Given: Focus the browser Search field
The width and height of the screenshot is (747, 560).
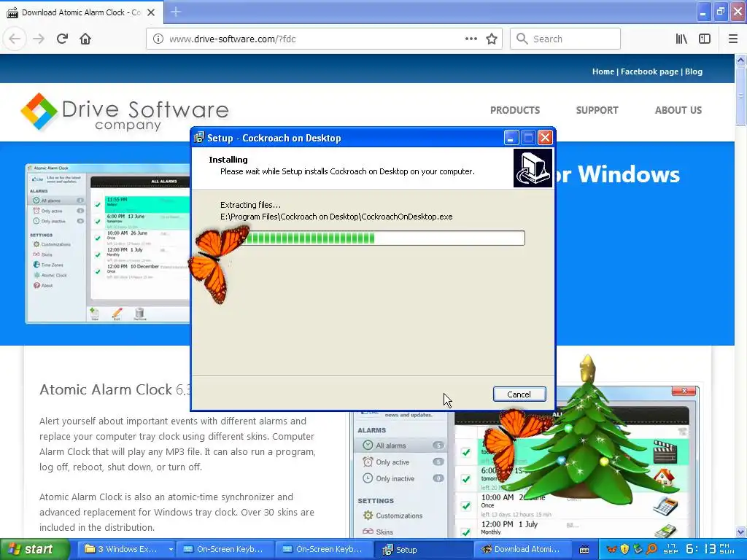Looking at the screenshot, I should [565, 39].
